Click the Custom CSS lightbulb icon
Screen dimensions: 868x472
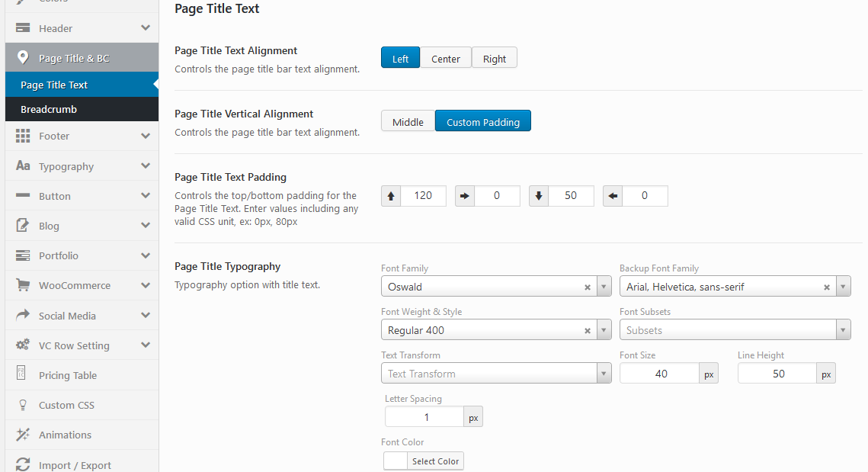pyautogui.click(x=23, y=405)
